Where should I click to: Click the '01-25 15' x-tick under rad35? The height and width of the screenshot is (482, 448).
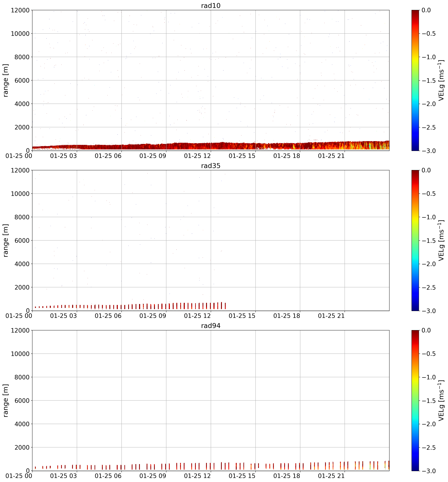(x=242, y=316)
